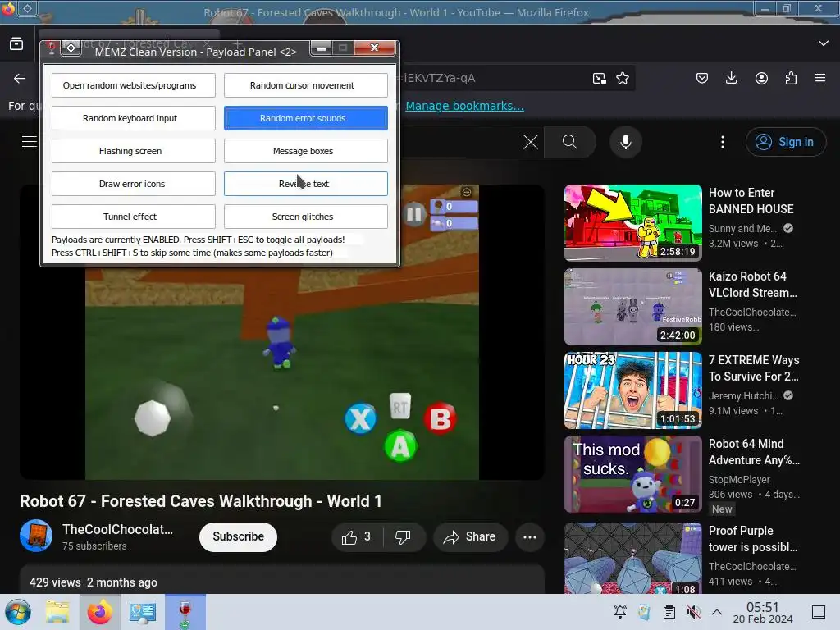
Task: Click the show desktop button
Action: click(x=819, y=612)
